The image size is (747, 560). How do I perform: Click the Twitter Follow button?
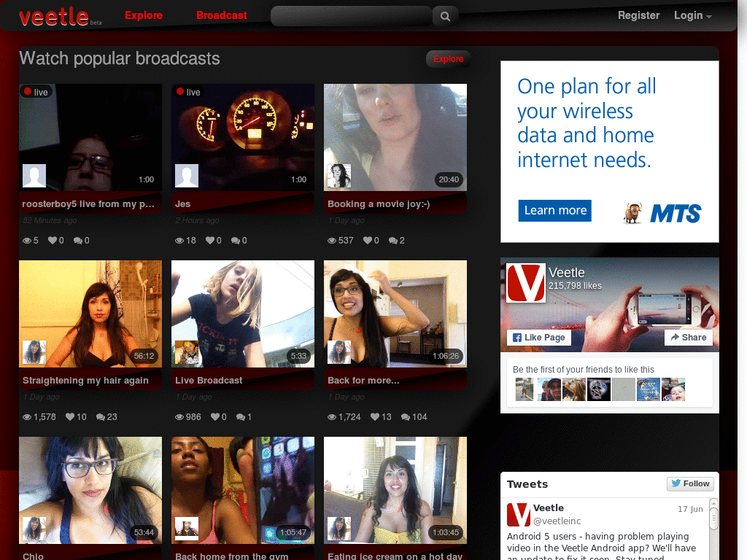690,484
